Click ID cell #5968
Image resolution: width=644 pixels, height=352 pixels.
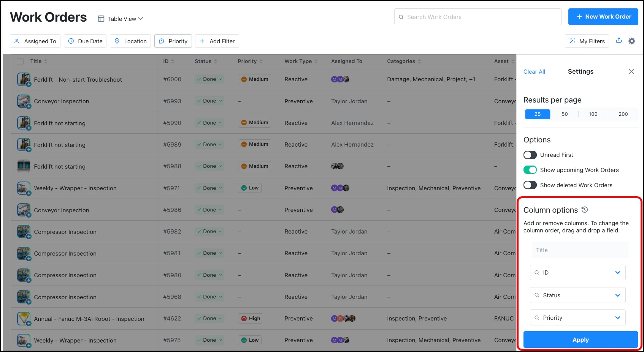172,297
